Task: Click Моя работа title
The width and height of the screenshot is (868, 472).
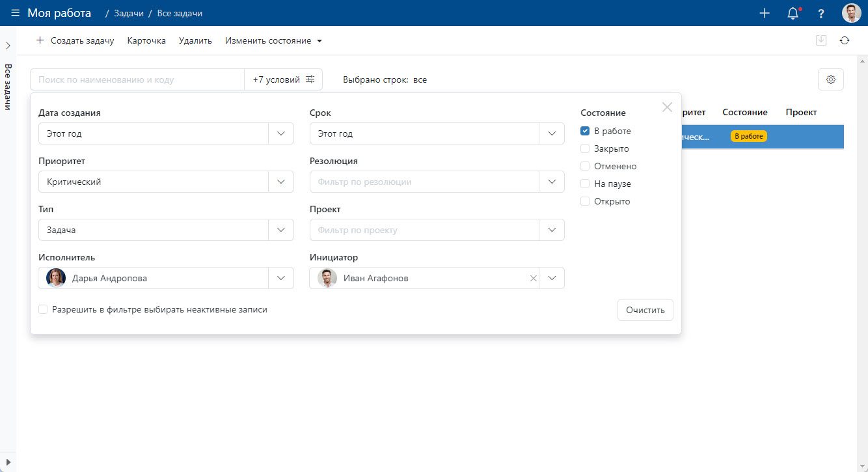Action: pos(59,13)
